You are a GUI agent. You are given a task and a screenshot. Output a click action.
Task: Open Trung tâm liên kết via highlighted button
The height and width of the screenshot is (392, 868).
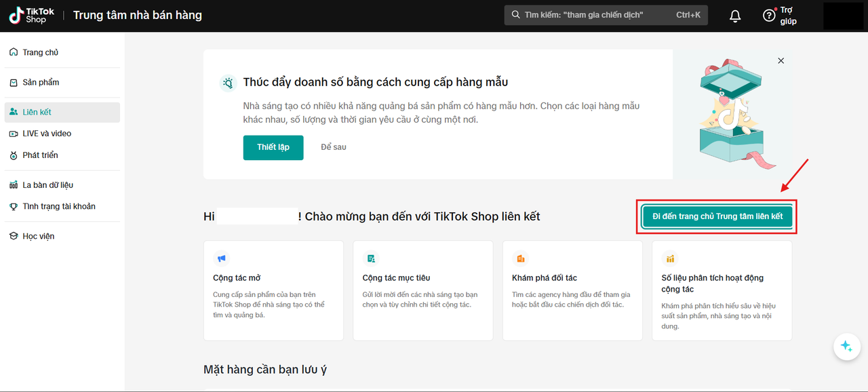click(x=716, y=216)
